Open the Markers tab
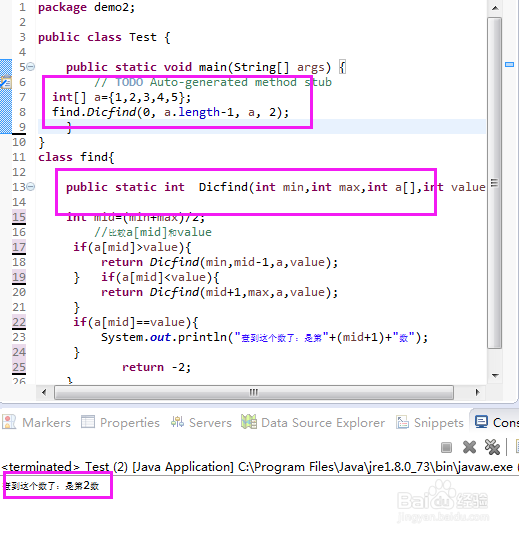This screenshot has width=519, height=535. [37, 423]
